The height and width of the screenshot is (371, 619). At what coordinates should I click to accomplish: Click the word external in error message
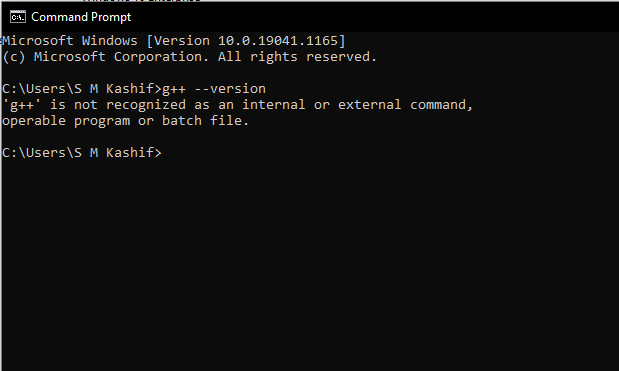(x=369, y=105)
